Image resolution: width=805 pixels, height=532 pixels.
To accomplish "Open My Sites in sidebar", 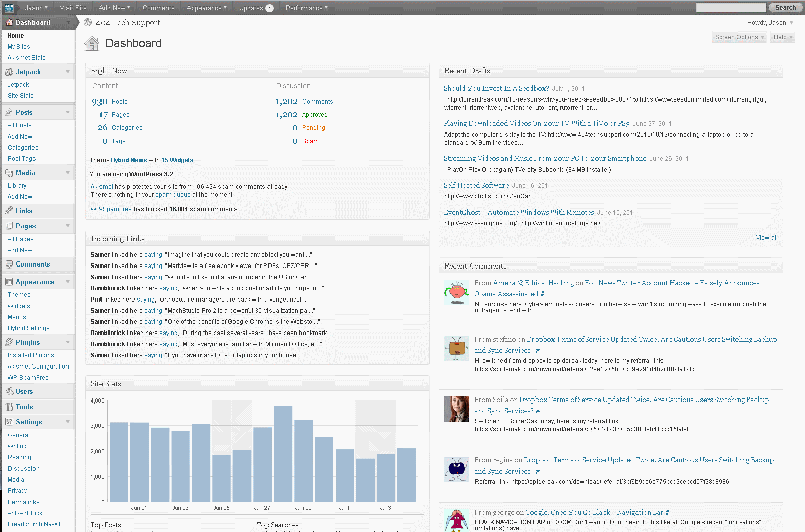I will (19, 47).
